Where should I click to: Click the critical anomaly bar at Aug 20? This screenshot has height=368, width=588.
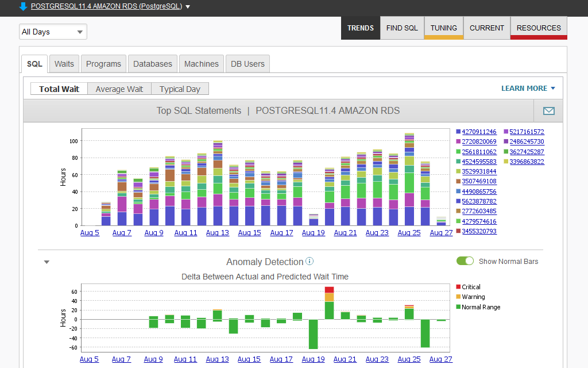(329, 289)
